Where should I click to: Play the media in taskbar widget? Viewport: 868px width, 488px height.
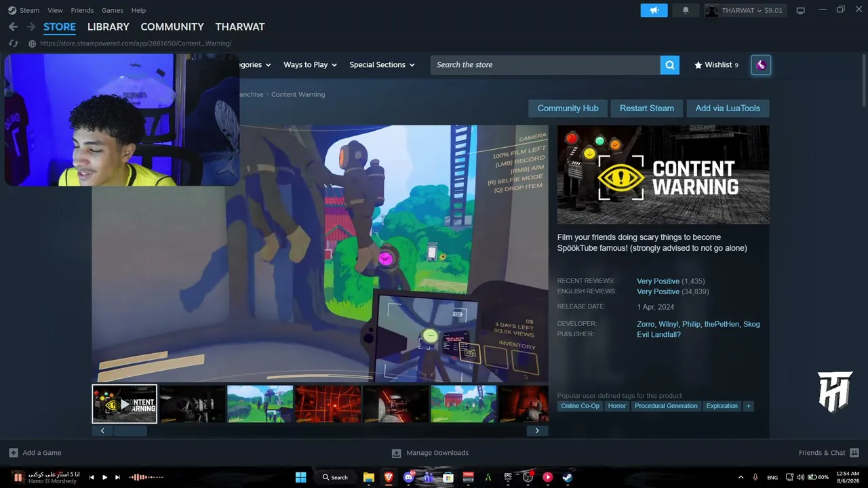click(104, 477)
